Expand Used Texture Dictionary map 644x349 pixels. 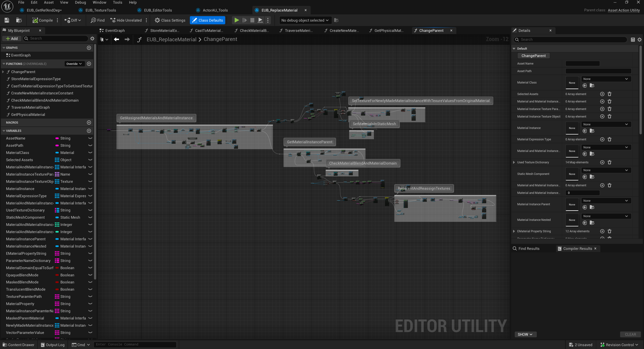(514, 162)
